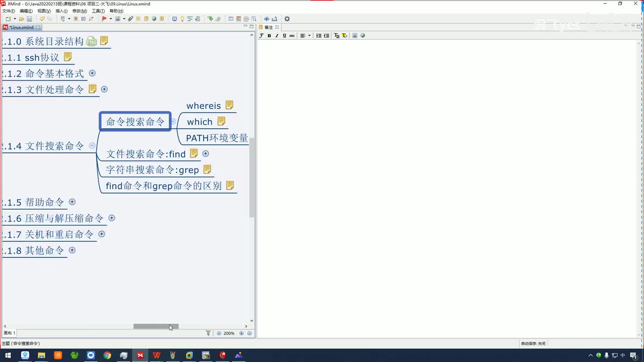644x362 pixels.
Task: Select the 字符串搜索命令:grep topic
Action: (x=152, y=170)
